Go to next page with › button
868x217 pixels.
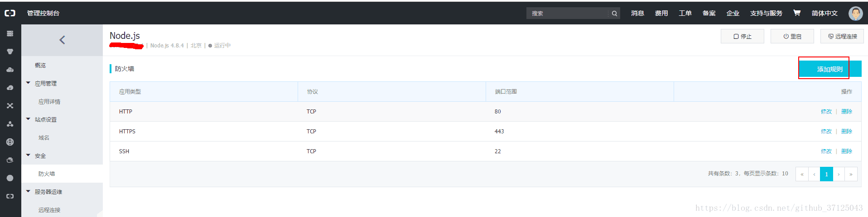coord(839,174)
